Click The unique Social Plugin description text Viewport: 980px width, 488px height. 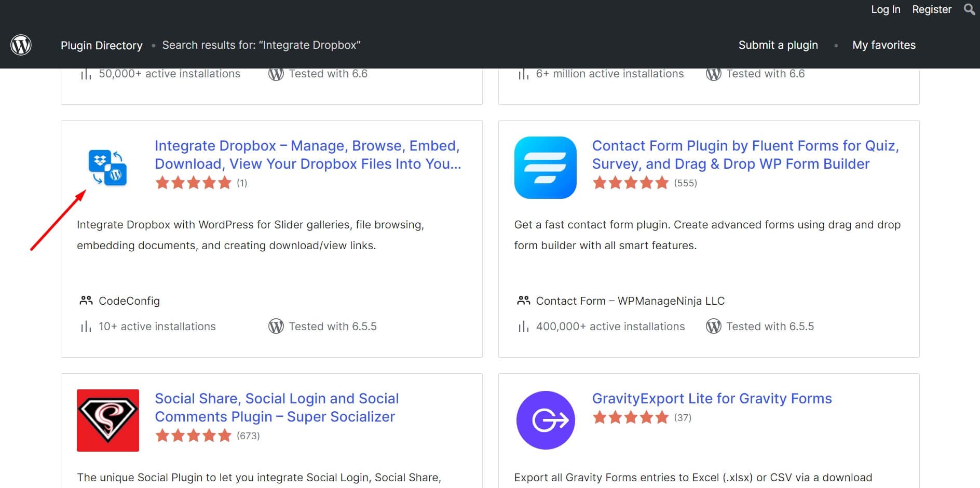pyautogui.click(x=259, y=478)
